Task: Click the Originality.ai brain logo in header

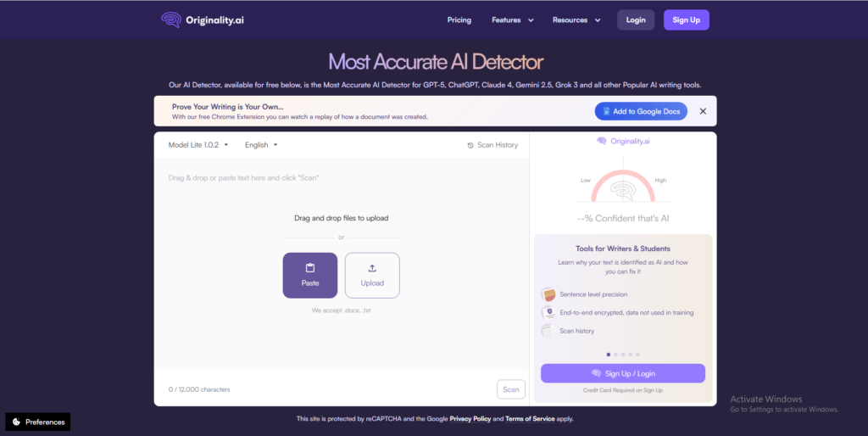Action: pos(170,20)
